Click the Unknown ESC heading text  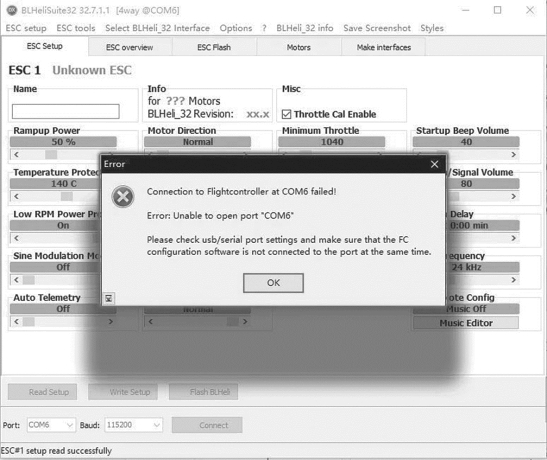coord(92,70)
